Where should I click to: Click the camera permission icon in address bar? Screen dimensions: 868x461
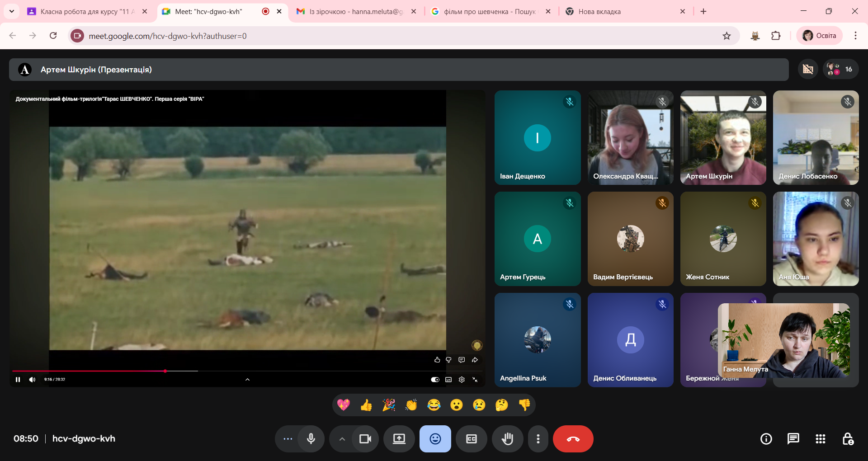[x=77, y=36]
